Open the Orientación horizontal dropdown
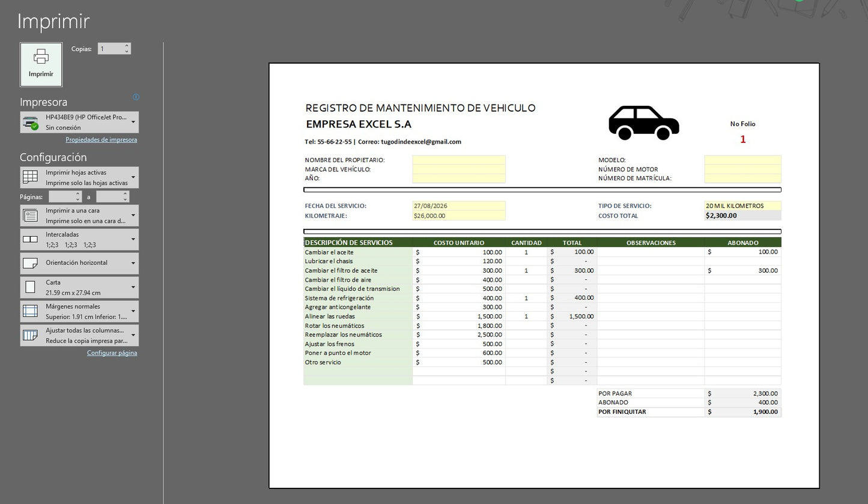Image resolution: width=868 pixels, height=504 pixels. click(79, 263)
